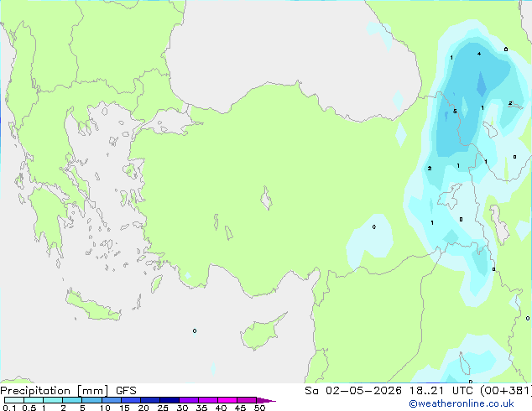Click the "Precipitation [mm]" title text
This screenshot has height=411, width=532.
pos(55,391)
